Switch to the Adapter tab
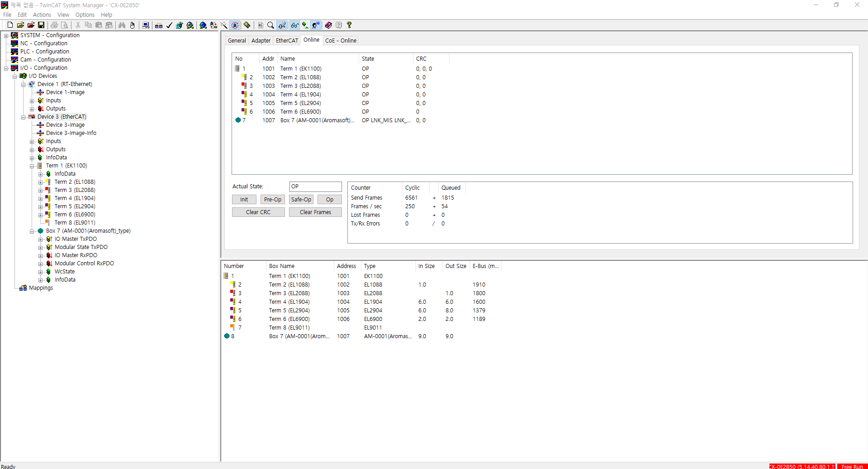This screenshot has width=868, height=469. point(261,41)
